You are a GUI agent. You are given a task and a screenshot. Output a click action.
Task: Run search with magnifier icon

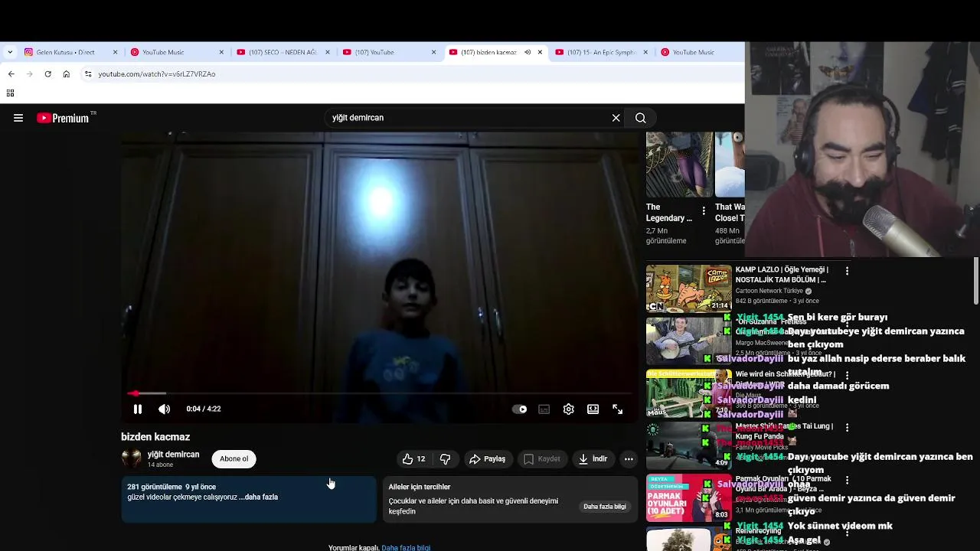(x=641, y=118)
